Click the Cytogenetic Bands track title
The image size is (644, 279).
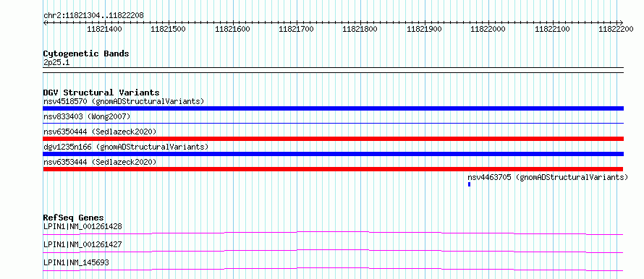coord(86,53)
